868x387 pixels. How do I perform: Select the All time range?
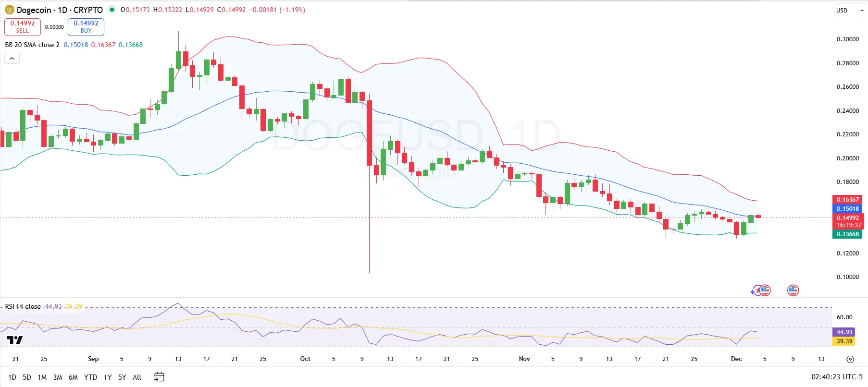[x=137, y=377]
